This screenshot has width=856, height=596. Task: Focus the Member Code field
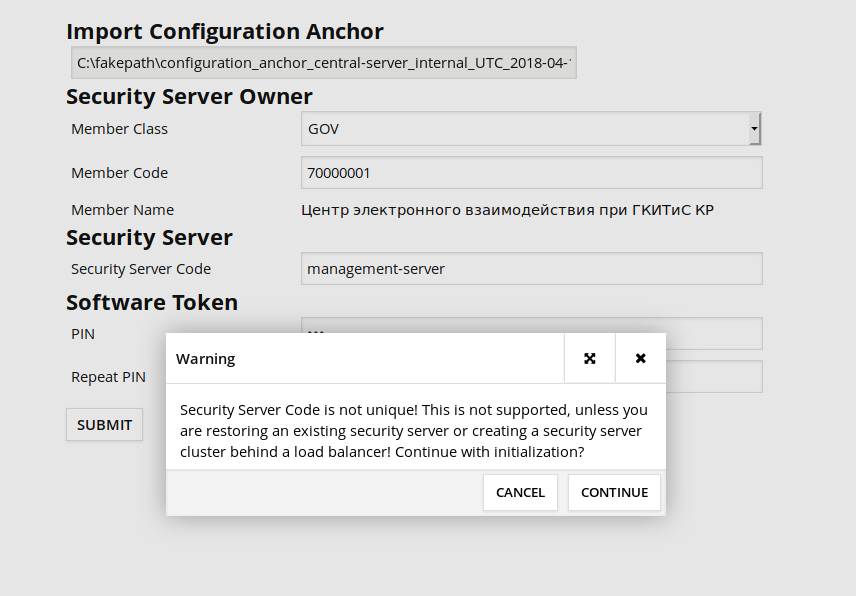pyautogui.click(x=531, y=173)
